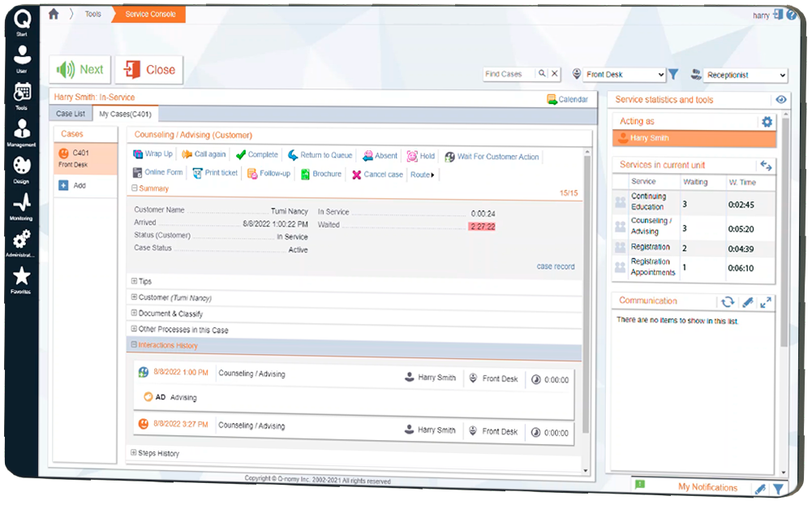Mark the case Complete
Viewport: 812px width, 505px height.
[257, 155]
